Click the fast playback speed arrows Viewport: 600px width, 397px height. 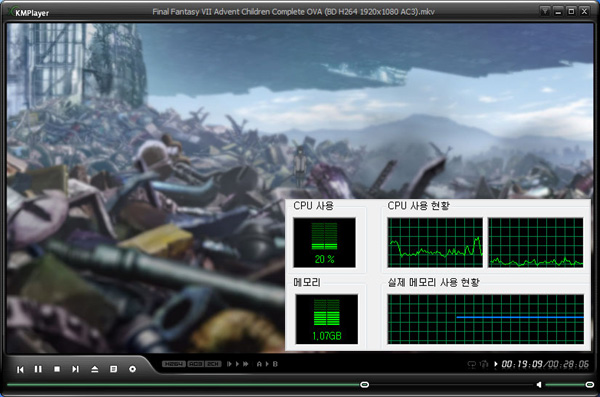click(246, 364)
